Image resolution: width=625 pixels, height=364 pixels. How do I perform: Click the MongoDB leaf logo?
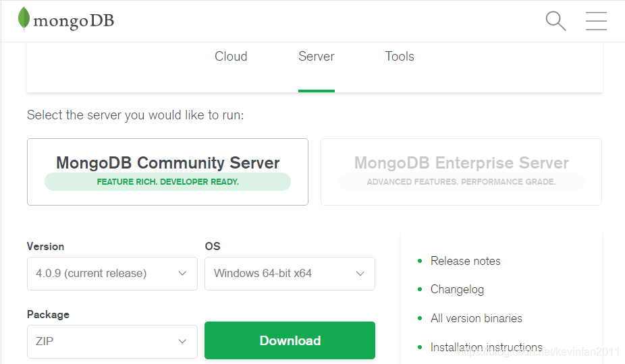pyautogui.click(x=24, y=18)
